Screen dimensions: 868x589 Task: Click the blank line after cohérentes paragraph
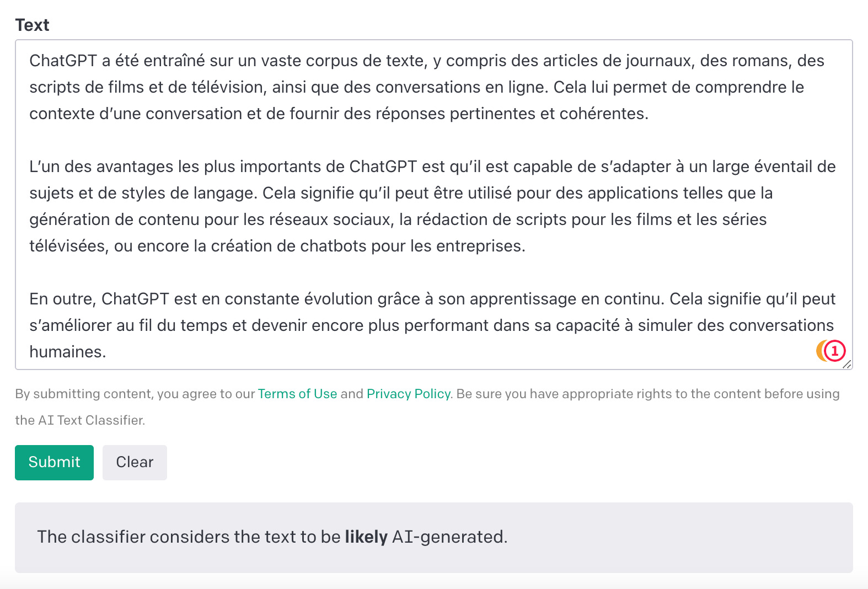pyautogui.click(x=433, y=140)
